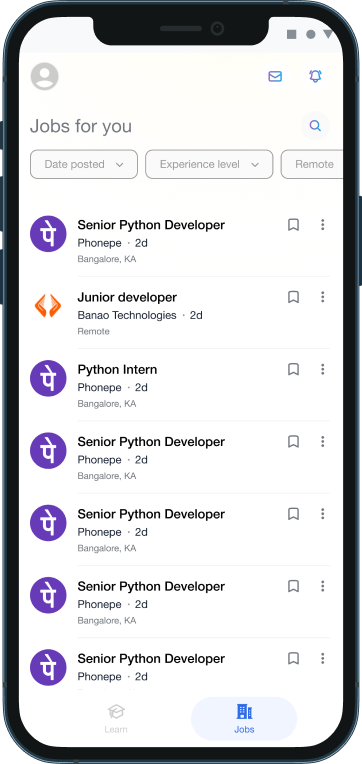Tap the search magnifier icon
The height and width of the screenshot is (764, 362).
315,126
